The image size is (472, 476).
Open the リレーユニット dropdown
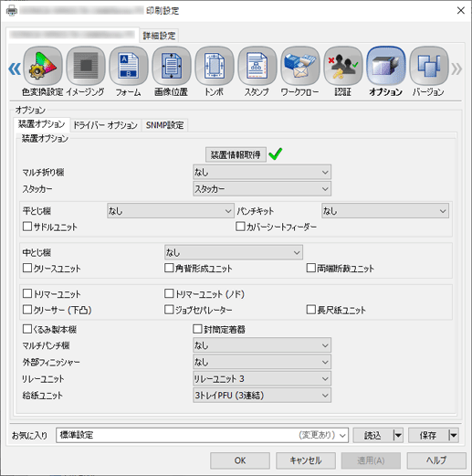(x=262, y=379)
